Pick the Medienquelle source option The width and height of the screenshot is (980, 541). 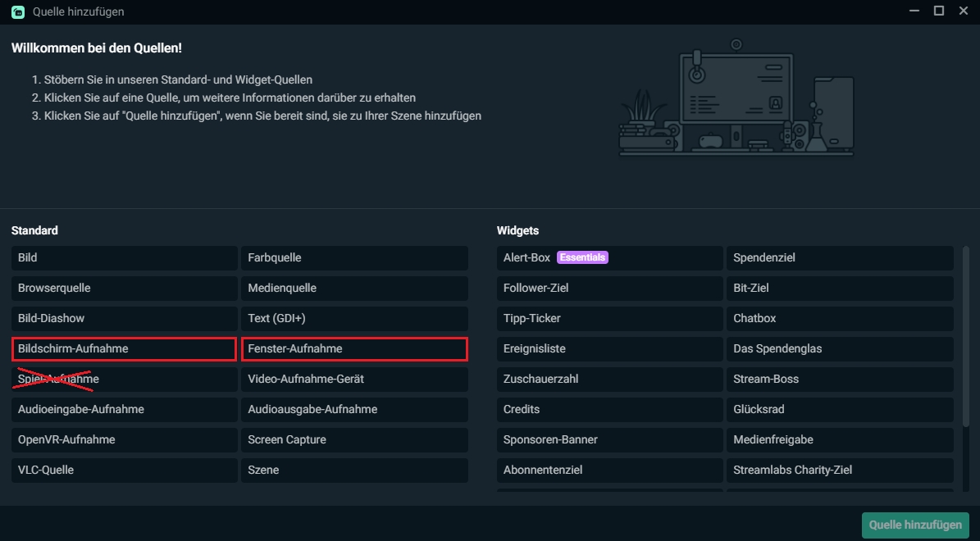click(x=354, y=288)
